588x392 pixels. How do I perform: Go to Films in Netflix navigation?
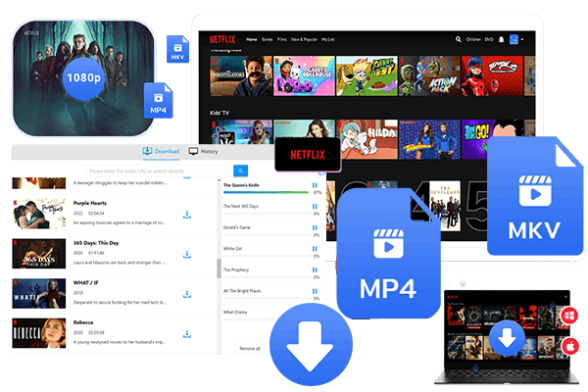point(282,39)
